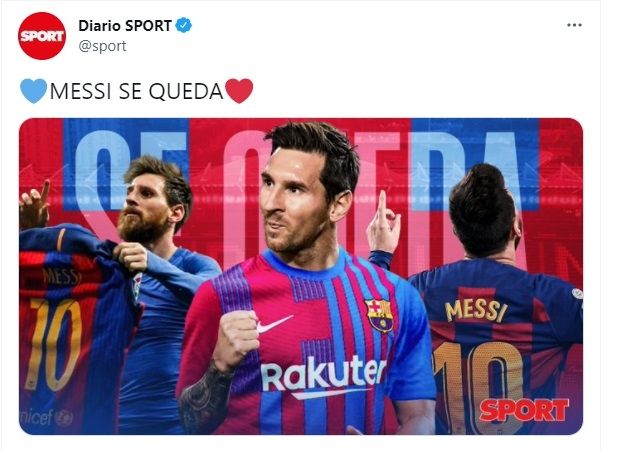Viewport: 621px width, 451px height.
Task: Click the MESSI name on right jersey
Action: pos(476,311)
